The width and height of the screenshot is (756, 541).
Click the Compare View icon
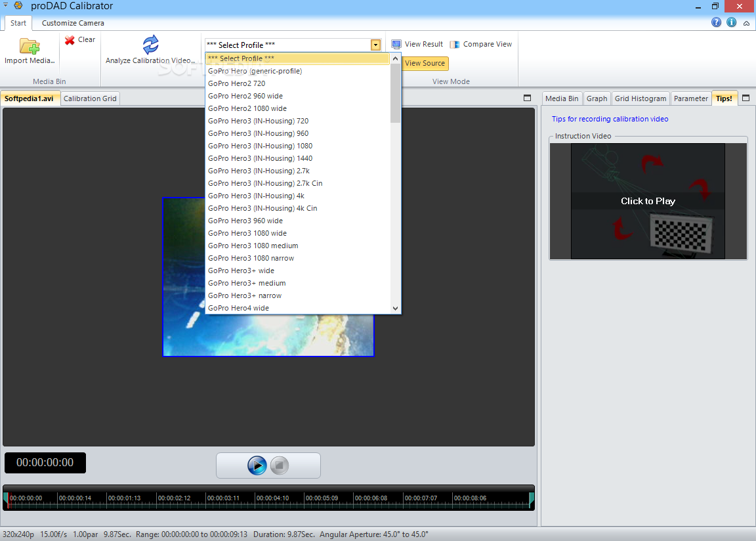pos(455,45)
